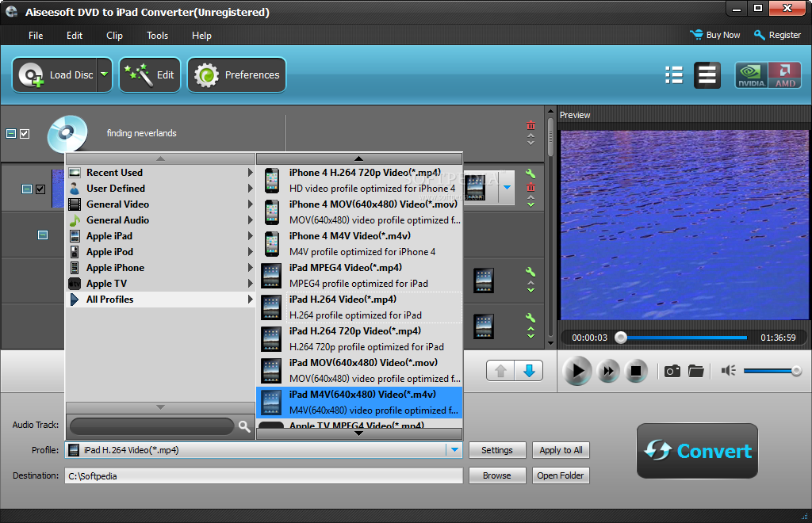The width and height of the screenshot is (812, 523).
Task: Select the All Profiles category
Action: (x=160, y=300)
